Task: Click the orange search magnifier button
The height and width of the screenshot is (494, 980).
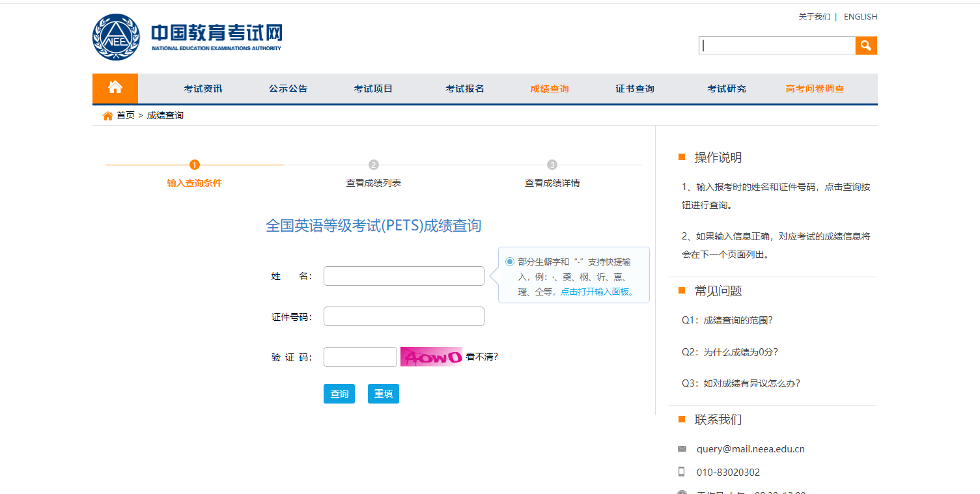Action: [x=865, y=46]
